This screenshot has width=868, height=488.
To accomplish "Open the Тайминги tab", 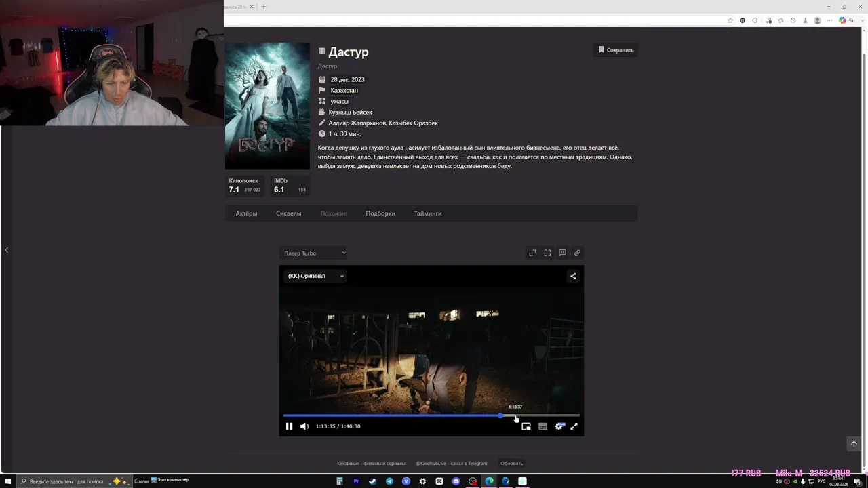I will [428, 213].
